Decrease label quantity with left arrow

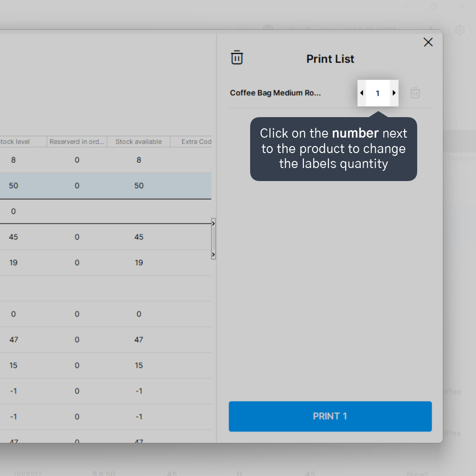(362, 93)
